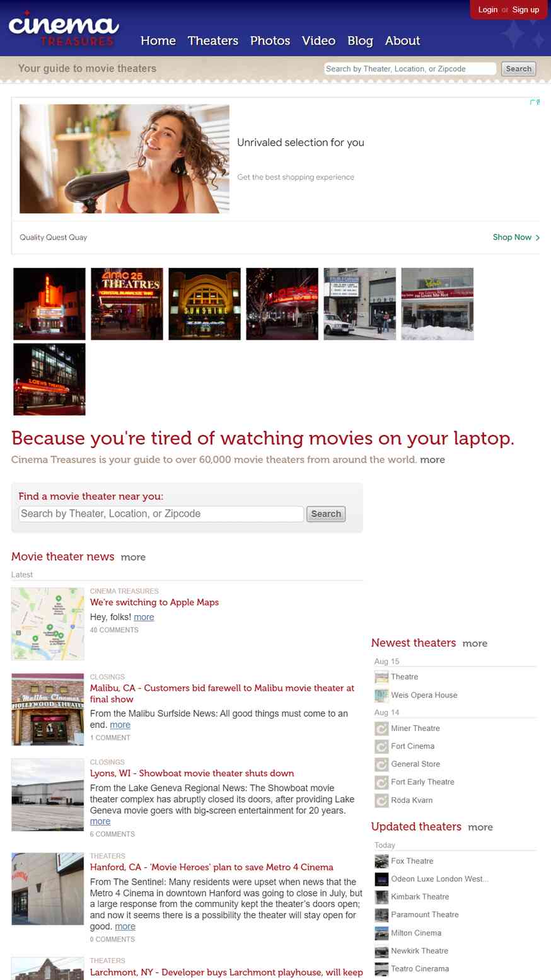
Task: Click 'more' next to Newest theaters
Action: point(475,643)
